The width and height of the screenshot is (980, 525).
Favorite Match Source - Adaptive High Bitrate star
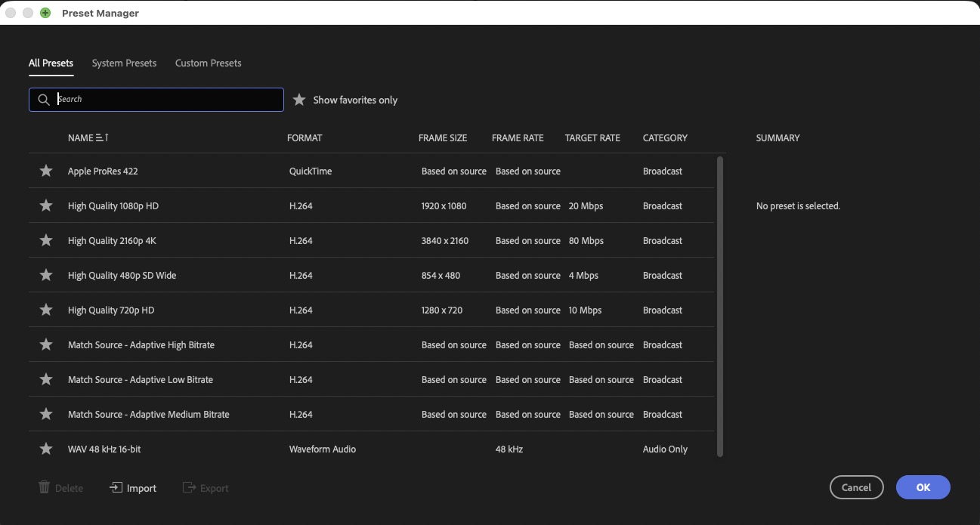(x=46, y=344)
